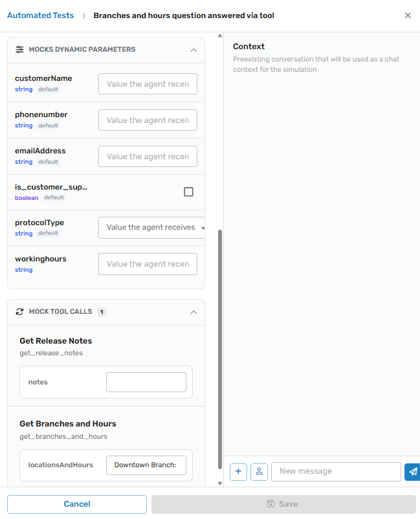Click the Mocks Dynamic Parameters sliders icon
Image resolution: width=420 pixels, height=519 pixels.
19,50
